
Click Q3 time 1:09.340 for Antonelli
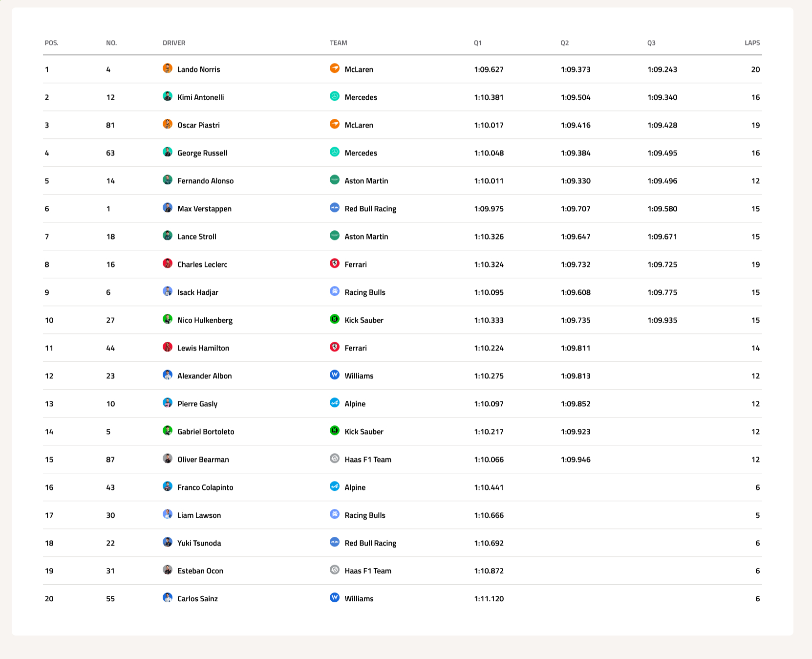click(x=662, y=97)
